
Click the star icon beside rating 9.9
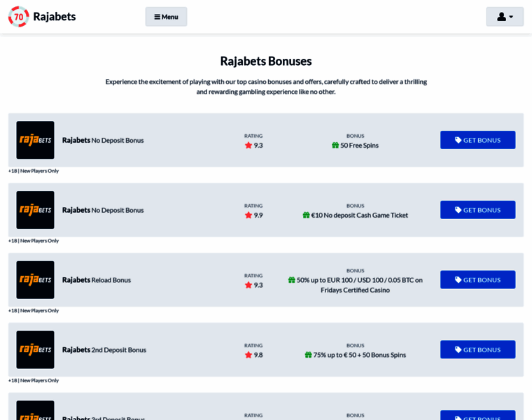pyautogui.click(x=248, y=215)
